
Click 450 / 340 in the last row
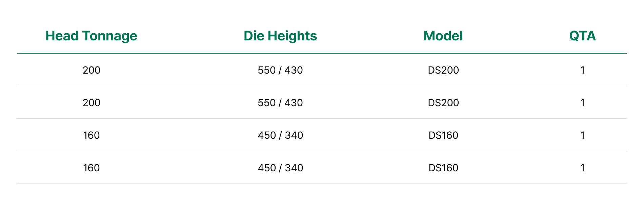[280, 168]
